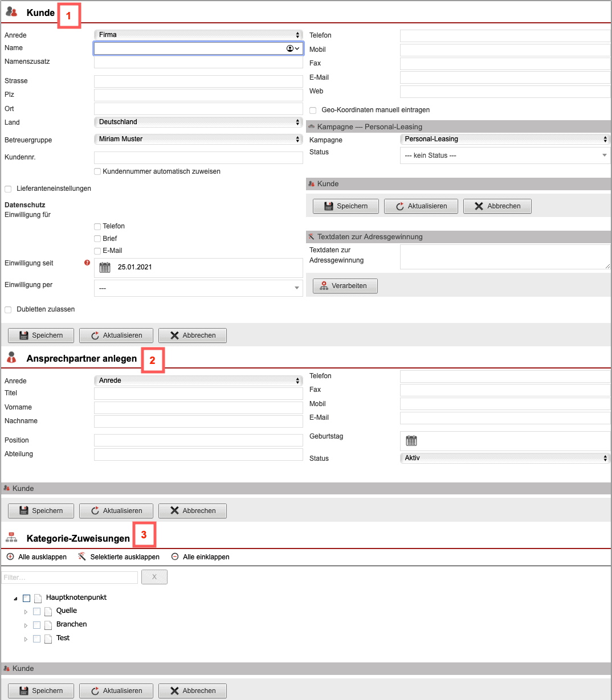Clear the category filter with X button
Screen dimensions: 612x700
pos(154,577)
